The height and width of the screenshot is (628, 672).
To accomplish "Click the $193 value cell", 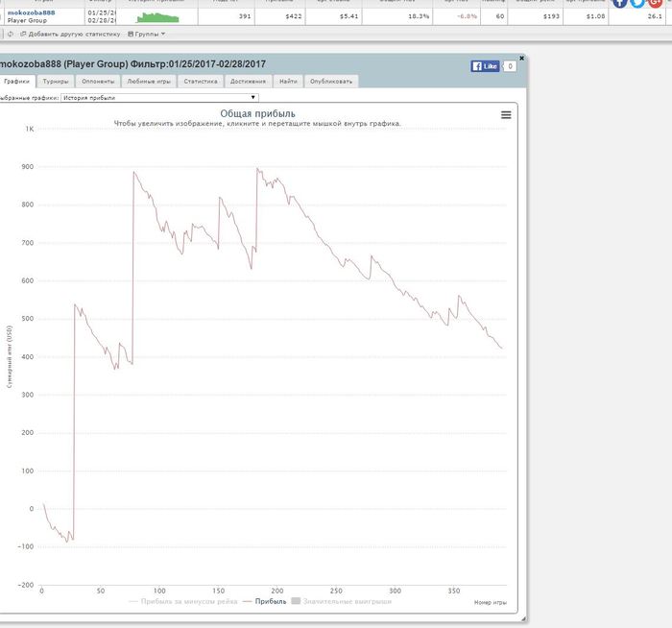I will tap(536, 16).
